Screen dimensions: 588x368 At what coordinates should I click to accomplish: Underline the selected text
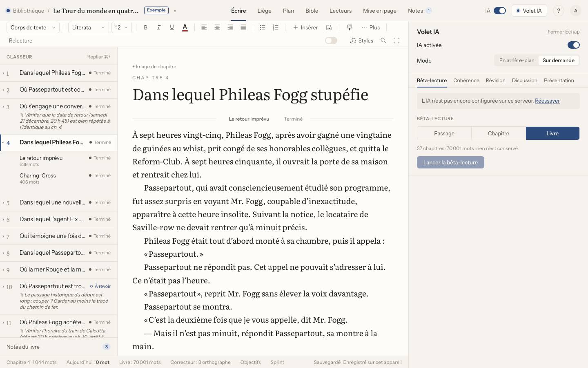[x=171, y=27]
